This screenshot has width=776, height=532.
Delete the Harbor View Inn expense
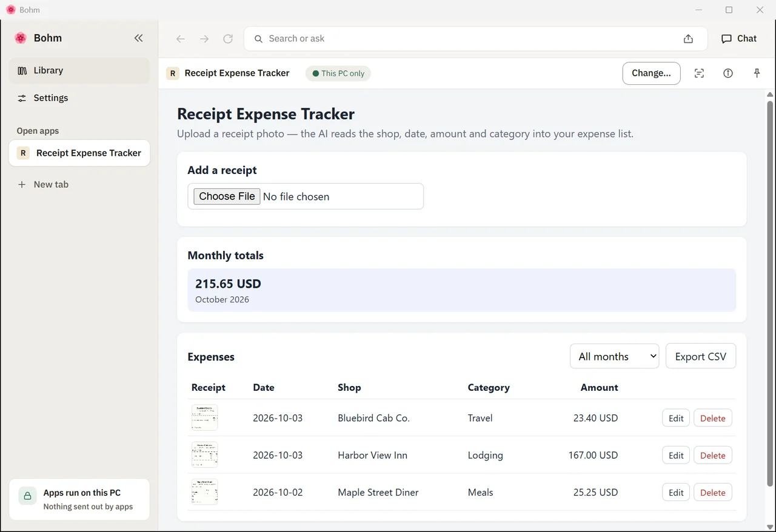[x=713, y=456]
